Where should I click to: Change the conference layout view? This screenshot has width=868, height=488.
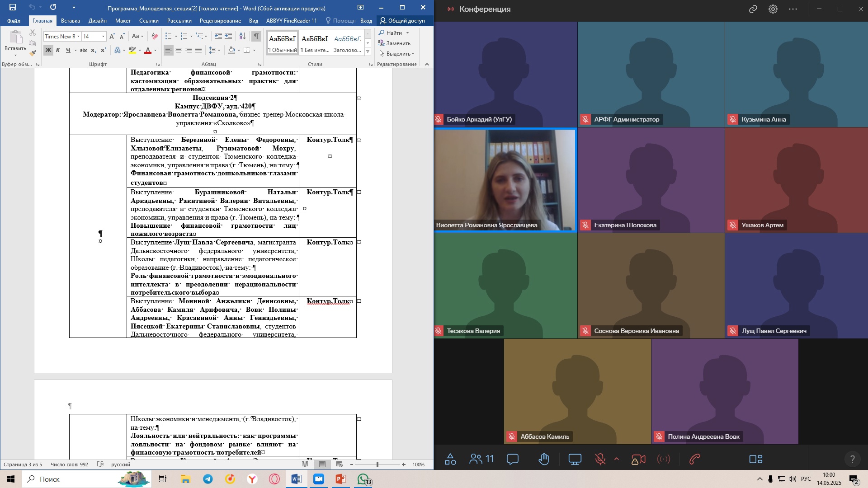pyautogui.click(x=756, y=459)
